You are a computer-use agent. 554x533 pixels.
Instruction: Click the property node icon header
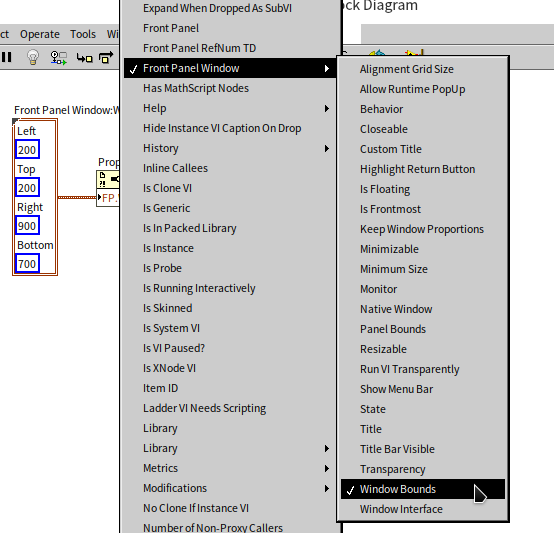pyautogui.click(x=108, y=179)
